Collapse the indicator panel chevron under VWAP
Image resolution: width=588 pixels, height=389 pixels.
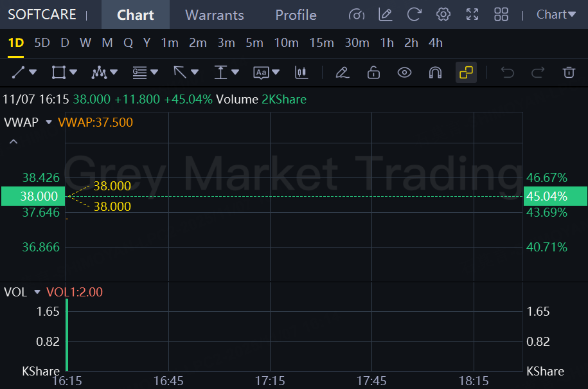13,141
